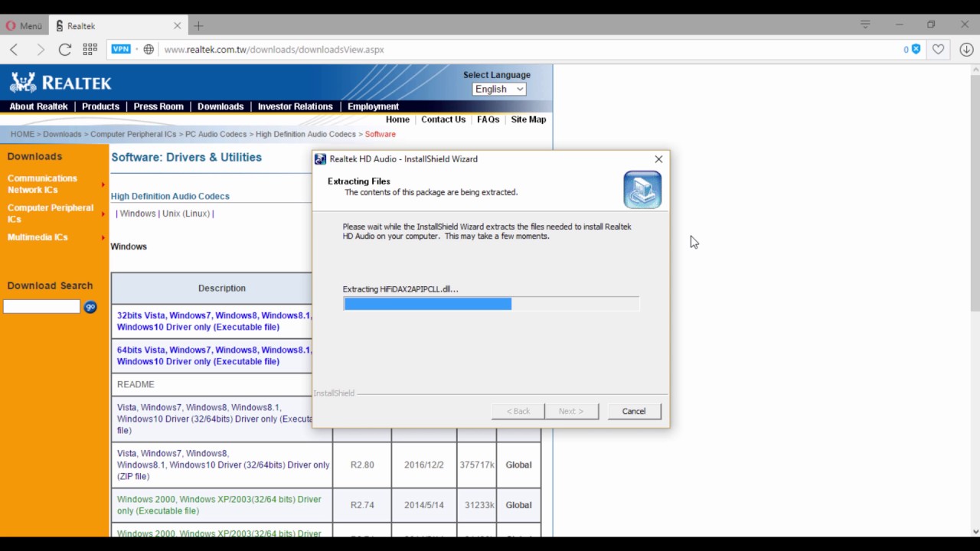Go back with browser back arrow

point(14,50)
